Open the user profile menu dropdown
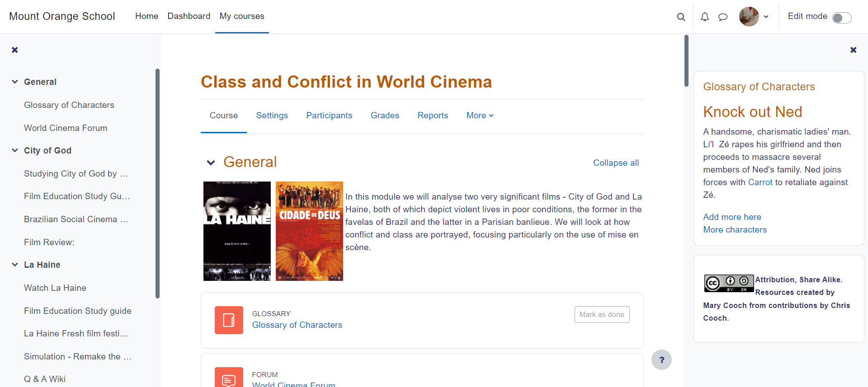 point(754,17)
